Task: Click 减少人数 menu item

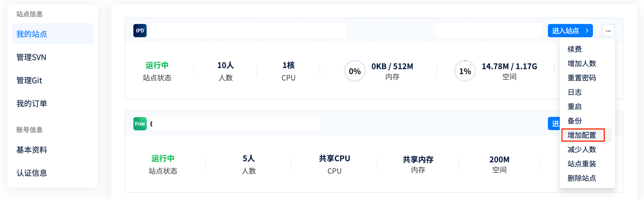Action: tap(582, 149)
